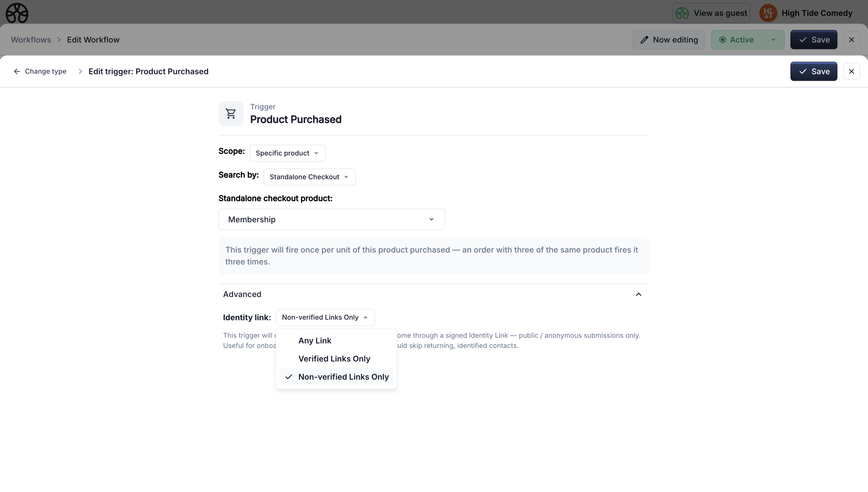Click the Change type link
868x492 pixels.
(x=45, y=71)
